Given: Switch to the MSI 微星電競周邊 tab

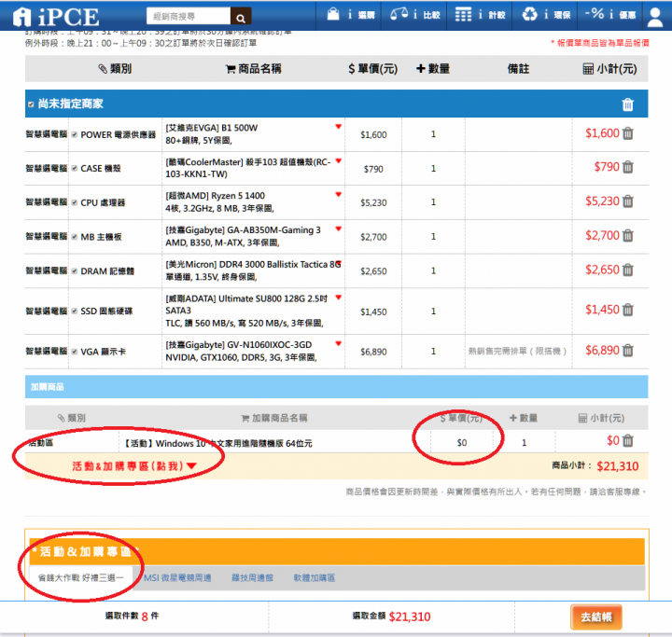Looking at the screenshot, I should click(177, 578).
